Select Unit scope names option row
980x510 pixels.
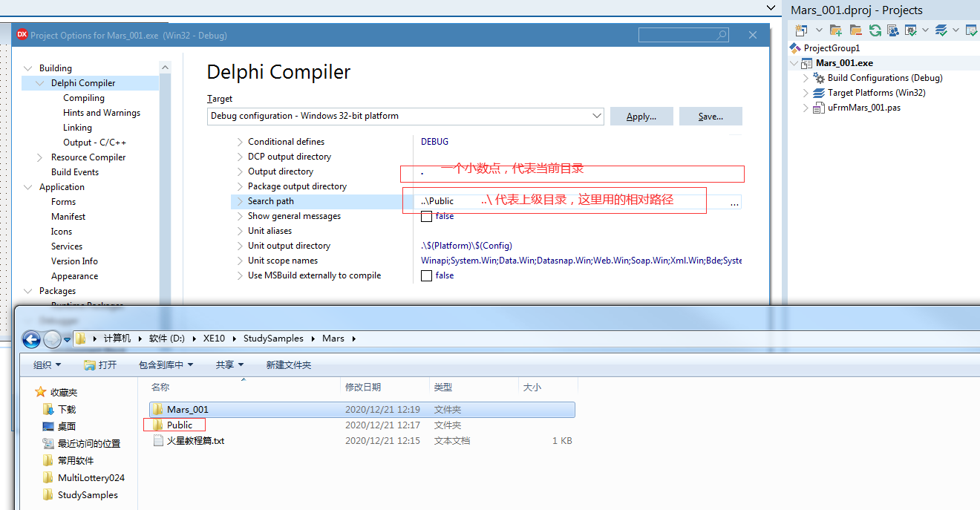[283, 261]
